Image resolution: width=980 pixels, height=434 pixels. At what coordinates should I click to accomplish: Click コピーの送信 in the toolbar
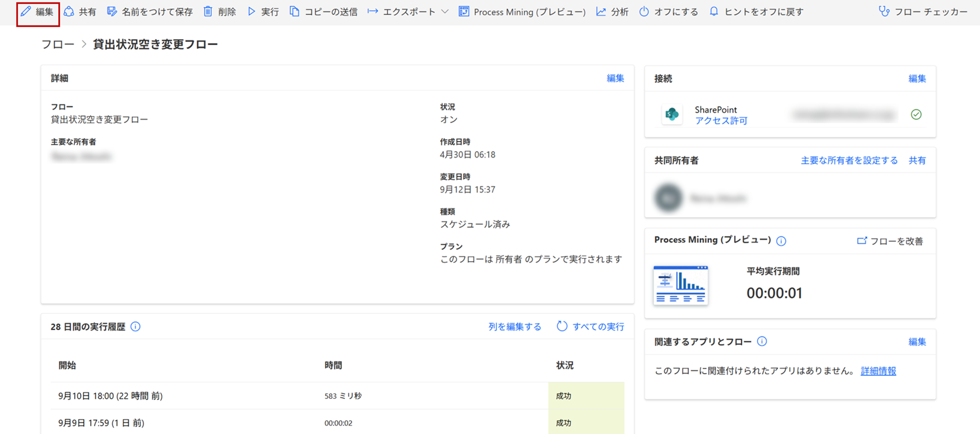(323, 12)
